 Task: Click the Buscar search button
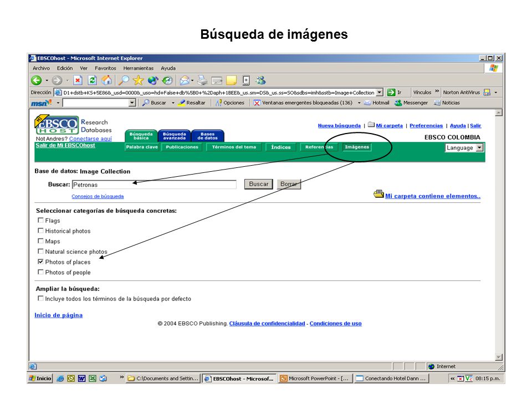point(259,184)
